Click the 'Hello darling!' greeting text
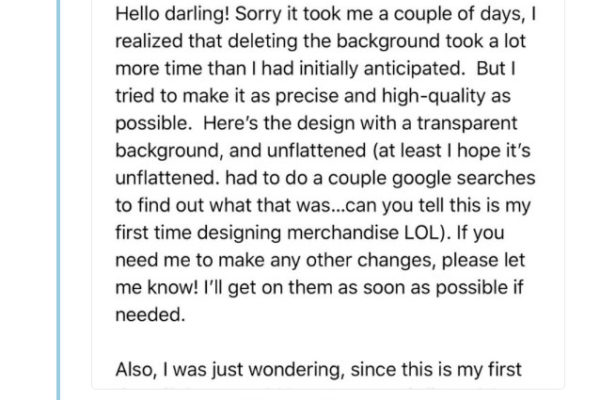The image size is (600, 400). [173, 15]
